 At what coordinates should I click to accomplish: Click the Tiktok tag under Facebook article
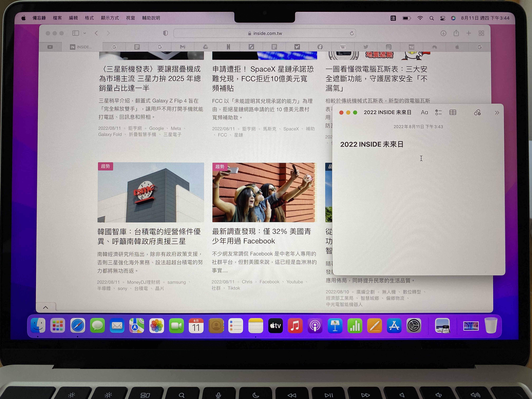click(x=234, y=288)
